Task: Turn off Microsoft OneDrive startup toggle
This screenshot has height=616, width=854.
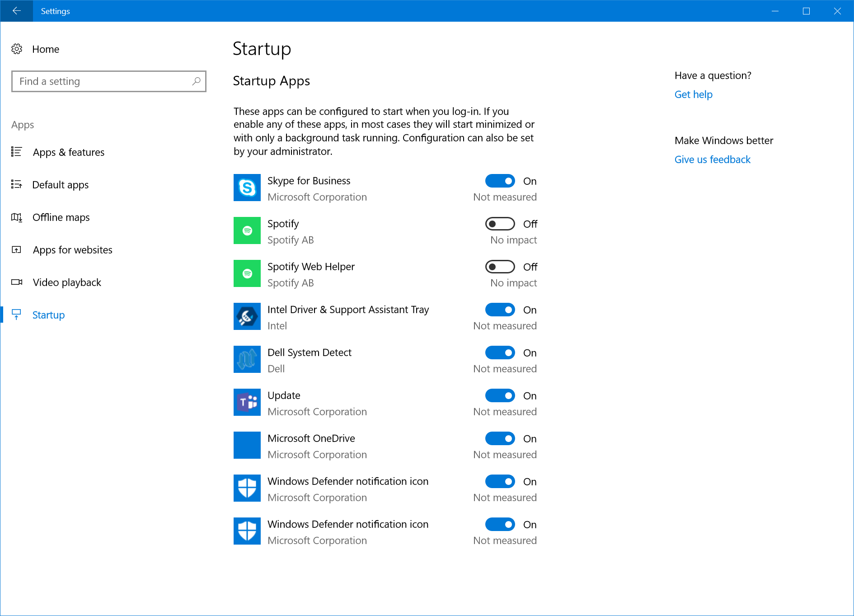Action: pos(500,438)
